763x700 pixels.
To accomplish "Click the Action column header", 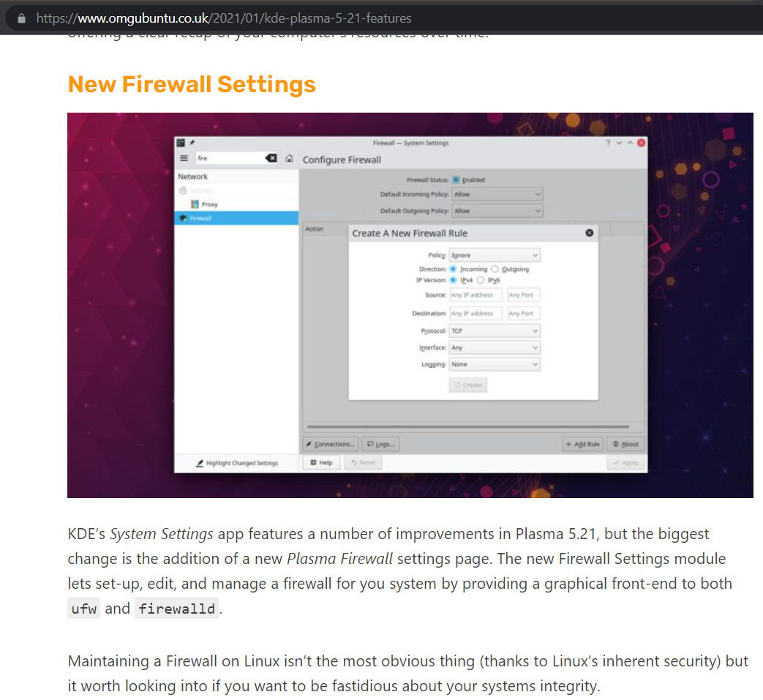I will click(315, 229).
